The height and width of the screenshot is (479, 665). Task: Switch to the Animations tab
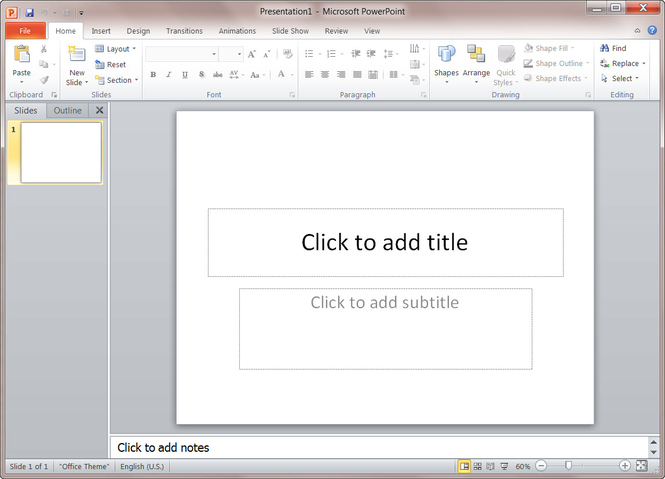pos(237,31)
